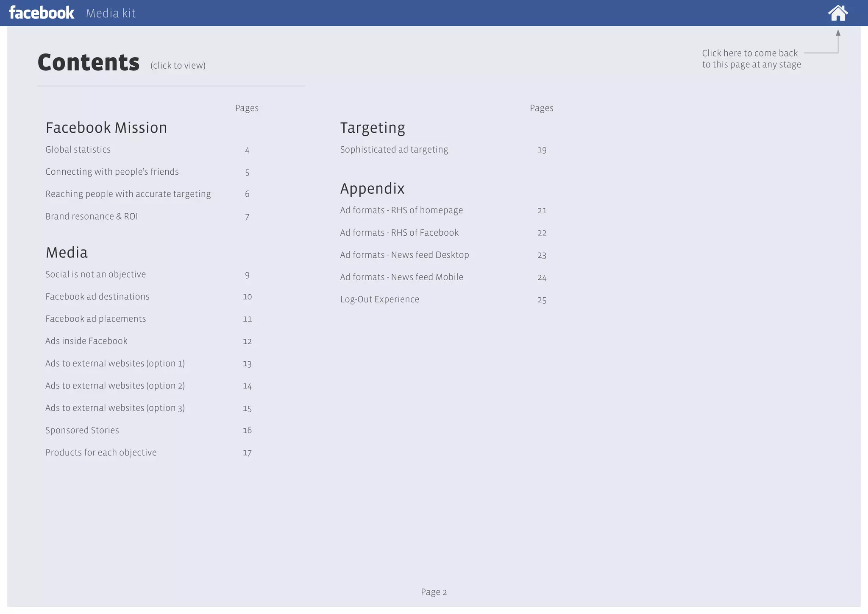Open Brand resonance & ROI section
The width and height of the screenshot is (868, 614).
point(92,217)
